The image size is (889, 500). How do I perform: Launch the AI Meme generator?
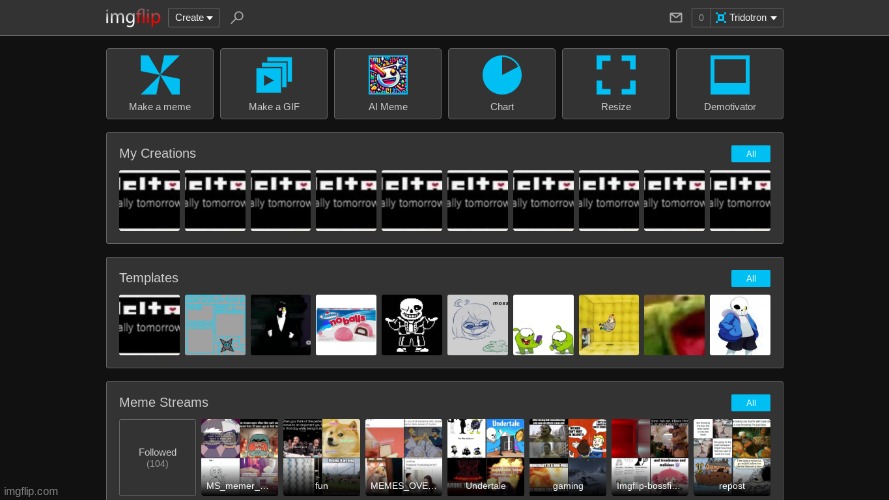click(x=388, y=83)
